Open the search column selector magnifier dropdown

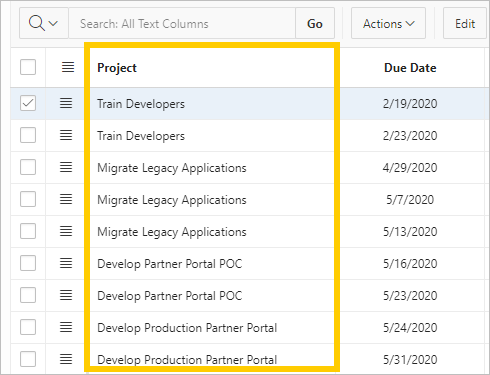coord(44,24)
